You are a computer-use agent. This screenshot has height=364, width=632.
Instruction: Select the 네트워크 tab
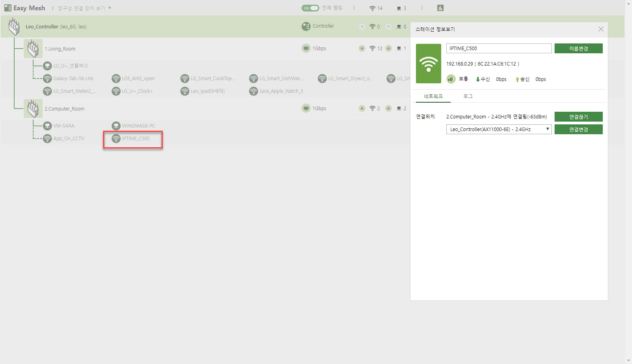[433, 96]
